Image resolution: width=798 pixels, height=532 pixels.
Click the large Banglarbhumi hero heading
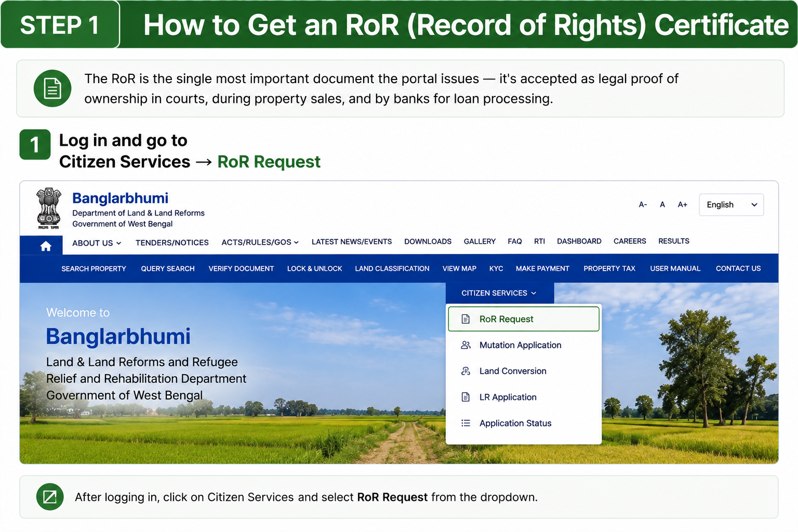(x=118, y=337)
